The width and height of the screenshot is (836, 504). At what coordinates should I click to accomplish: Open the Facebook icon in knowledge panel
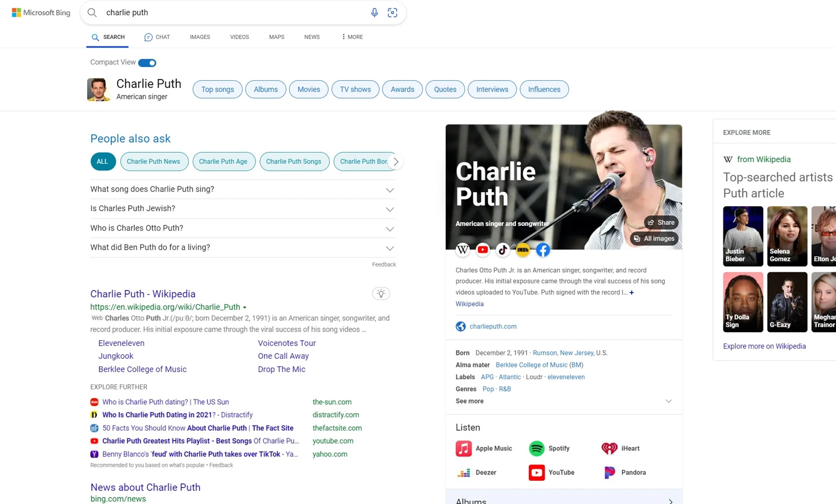click(543, 250)
